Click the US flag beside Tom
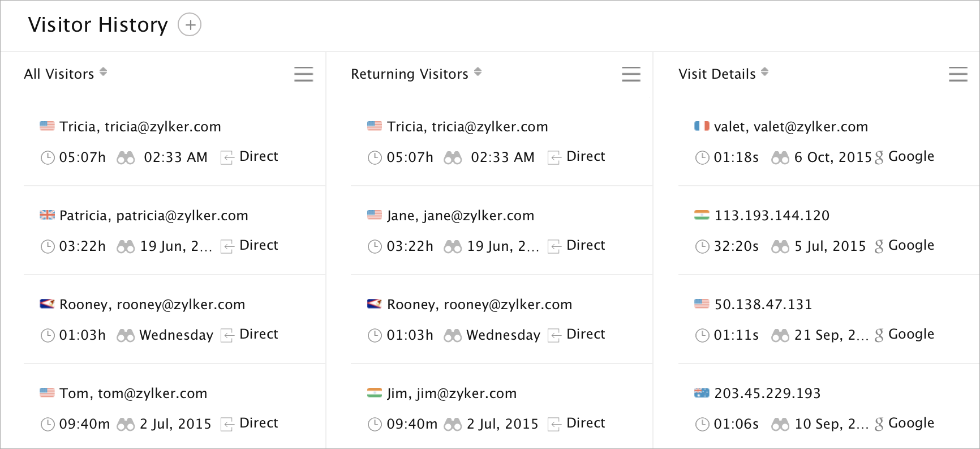Image resolution: width=980 pixels, height=449 pixels. point(47,393)
